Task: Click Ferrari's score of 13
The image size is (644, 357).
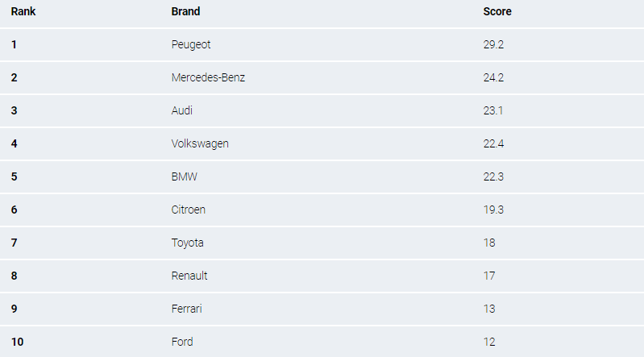Action: [489, 309]
